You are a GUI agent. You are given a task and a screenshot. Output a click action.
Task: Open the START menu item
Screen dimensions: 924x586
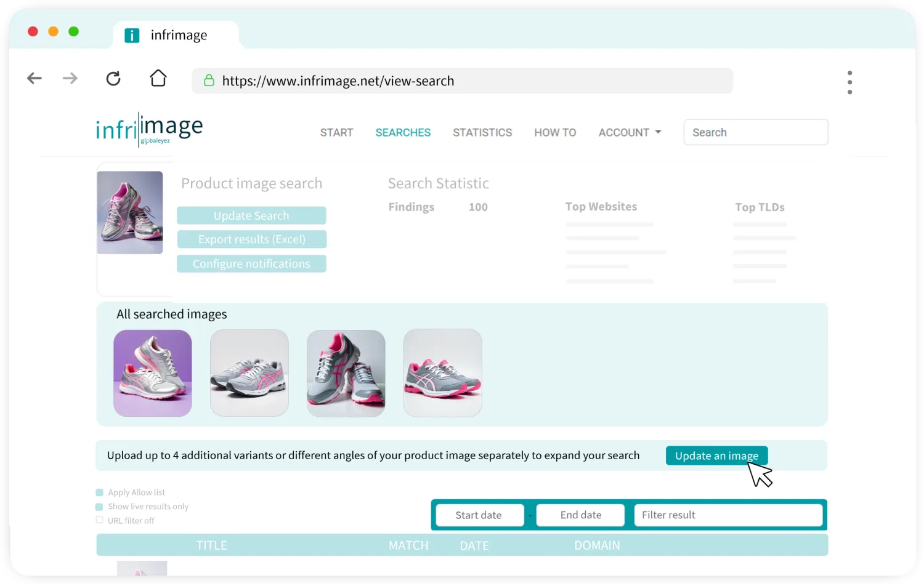[336, 132]
